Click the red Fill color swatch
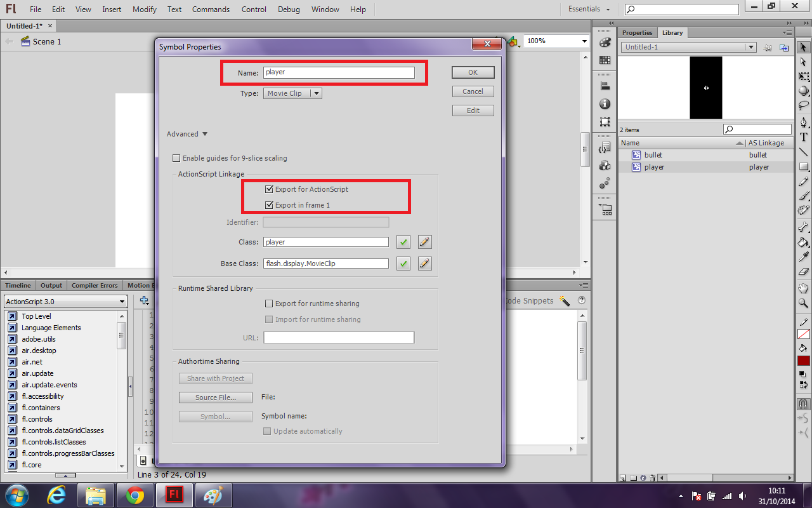Image resolution: width=812 pixels, height=508 pixels. 803,360
